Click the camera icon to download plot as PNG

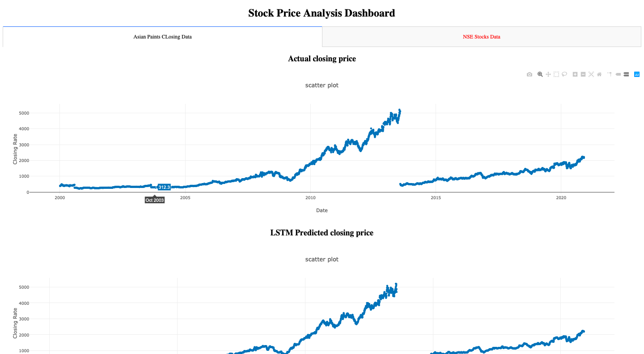coord(529,74)
